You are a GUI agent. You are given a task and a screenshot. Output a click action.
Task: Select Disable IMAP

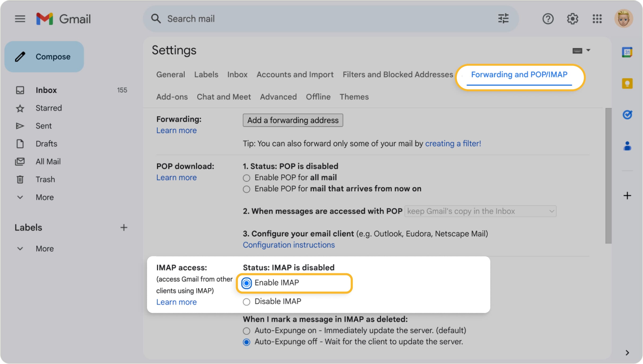click(247, 302)
